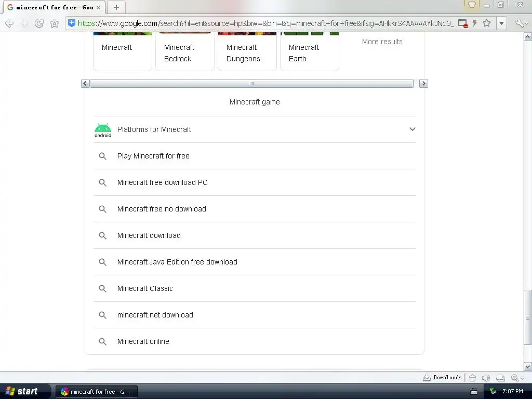The image size is (532, 399).
Task: Open the Minecraft Dungeons card
Action: (247, 51)
